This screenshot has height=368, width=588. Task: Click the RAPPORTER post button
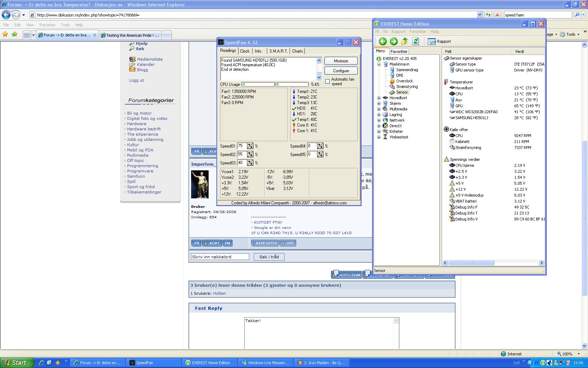265,243
